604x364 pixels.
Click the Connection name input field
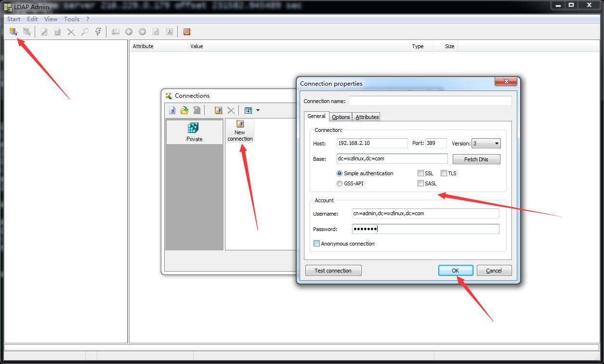(430, 101)
